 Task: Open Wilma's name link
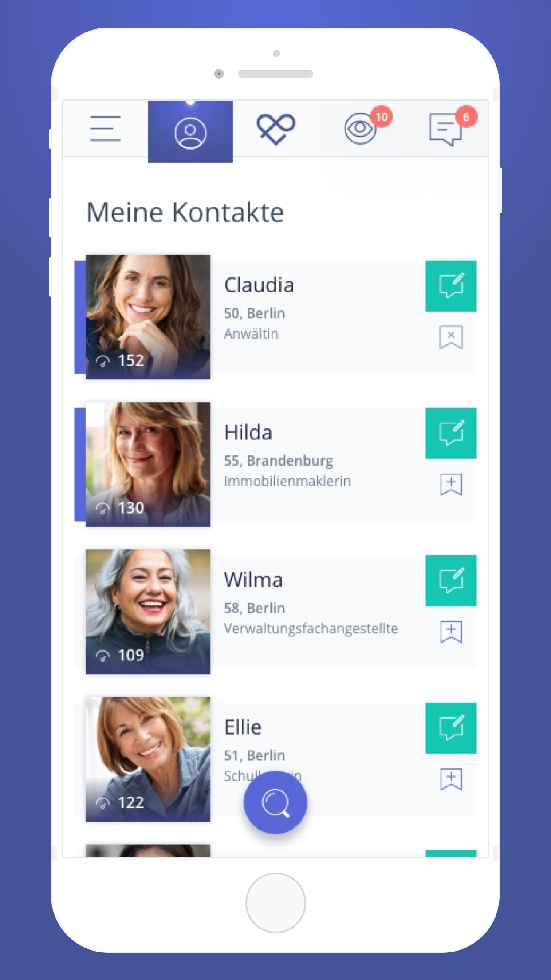click(253, 580)
